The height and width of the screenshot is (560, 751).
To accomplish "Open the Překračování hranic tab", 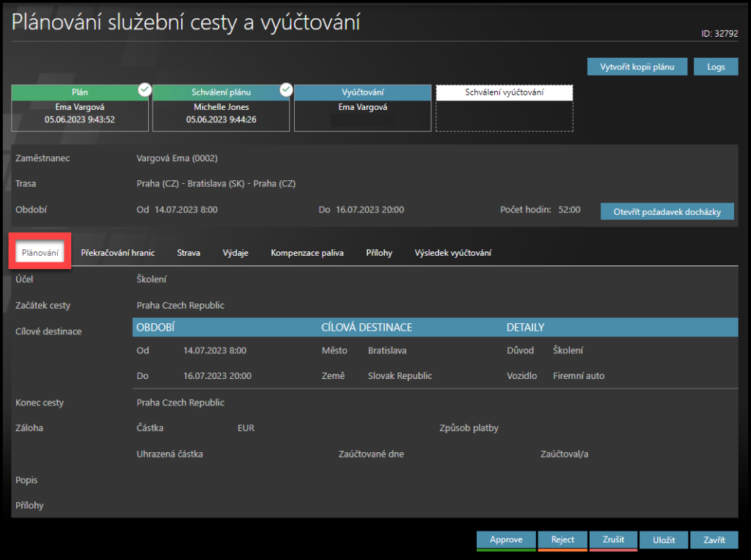I will pos(117,253).
